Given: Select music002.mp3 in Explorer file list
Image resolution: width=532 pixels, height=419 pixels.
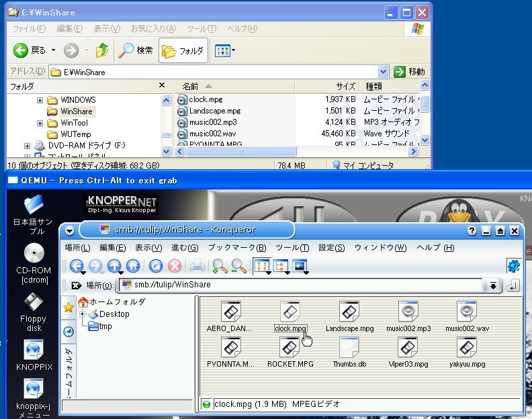Looking at the screenshot, I should (213, 122).
